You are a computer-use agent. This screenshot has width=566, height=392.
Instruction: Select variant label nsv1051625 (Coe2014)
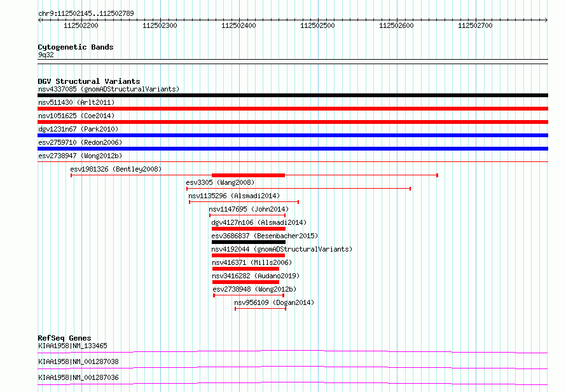click(x=76, y=116)
